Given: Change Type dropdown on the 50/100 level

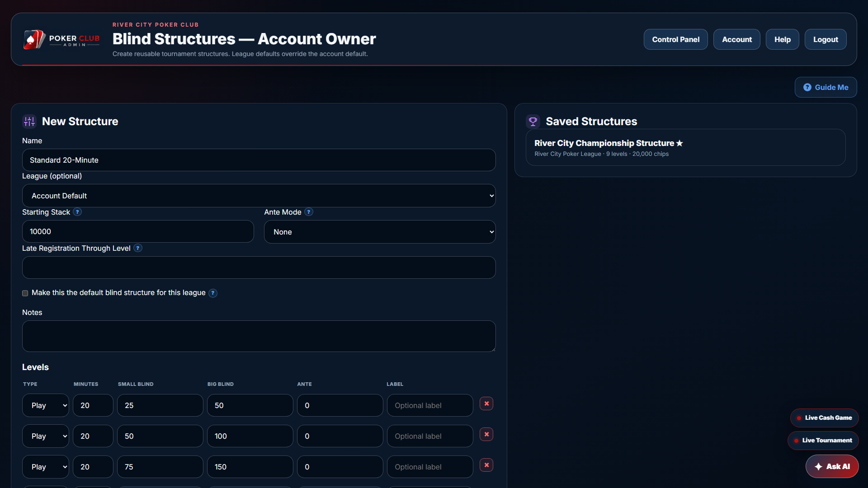Looking at the screenshot, I should pos(46,436).
